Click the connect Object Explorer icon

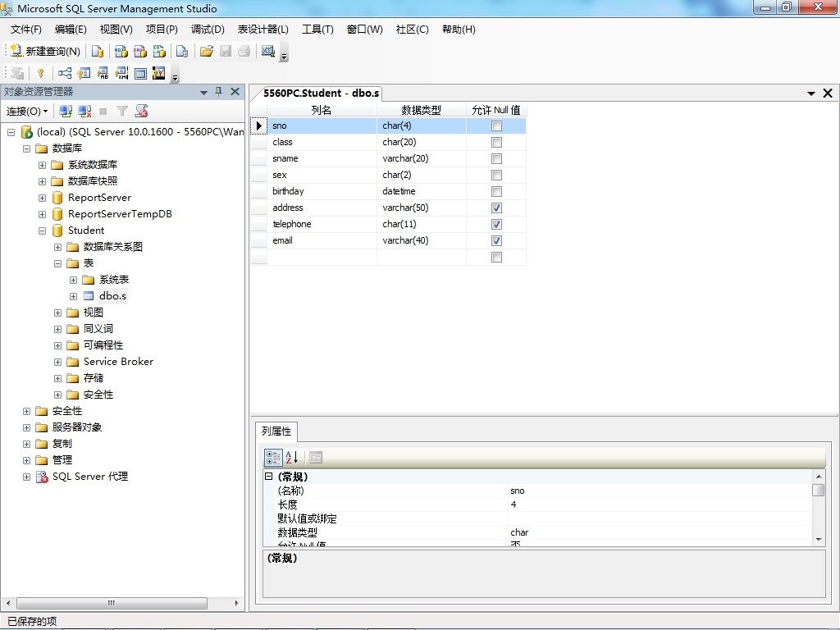click(66, 112)
